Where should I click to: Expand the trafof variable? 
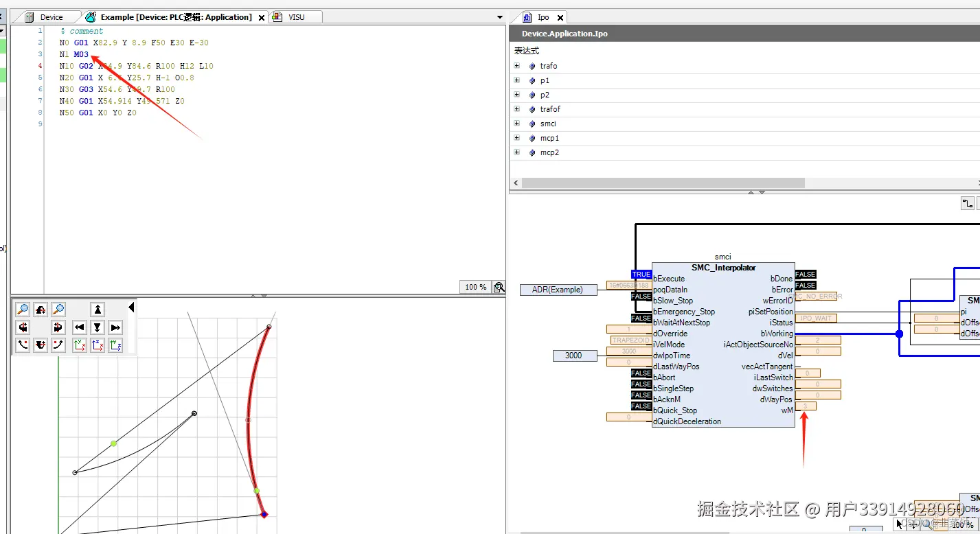[x=516, y=109]
